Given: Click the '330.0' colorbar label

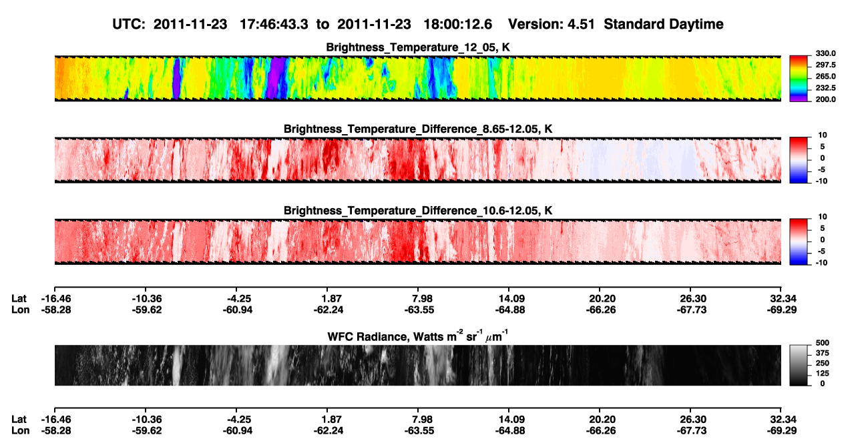Looking at the screenshot, I should pyautogui.click(x=825, y=54).
